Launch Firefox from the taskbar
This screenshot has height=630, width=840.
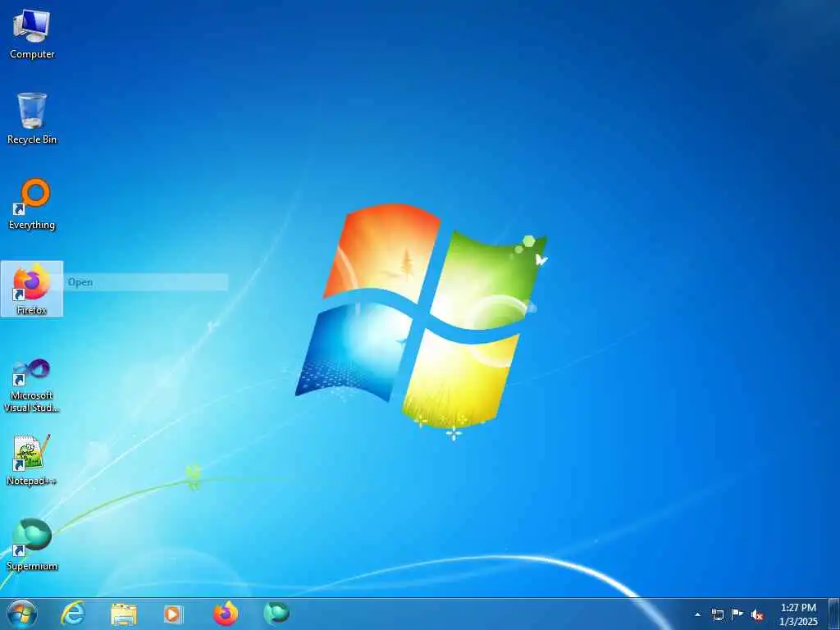click(x=226, y=614)
